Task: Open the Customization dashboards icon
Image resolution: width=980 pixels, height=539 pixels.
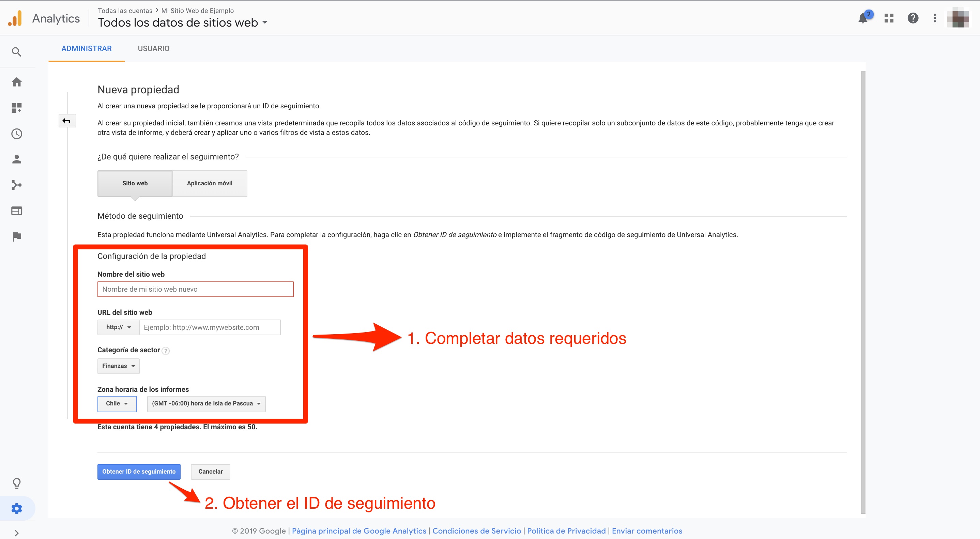Action: (x=16, y=108)
